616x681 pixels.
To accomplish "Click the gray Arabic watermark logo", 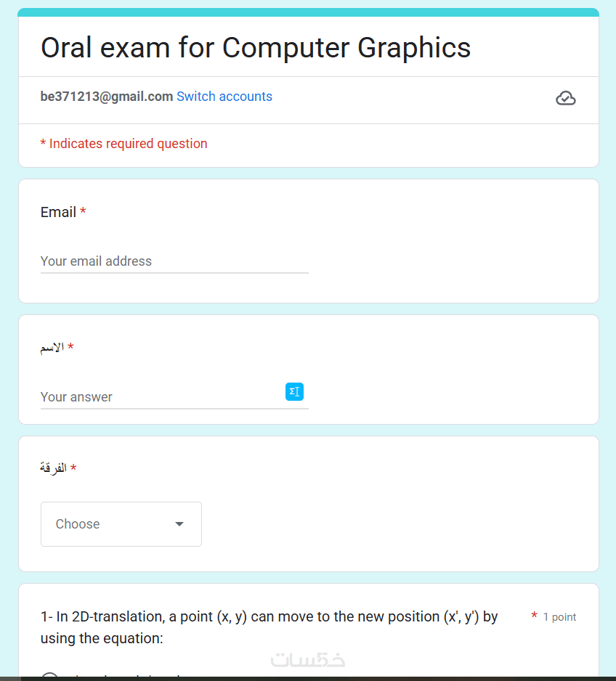I will click(x=307, y=659).
